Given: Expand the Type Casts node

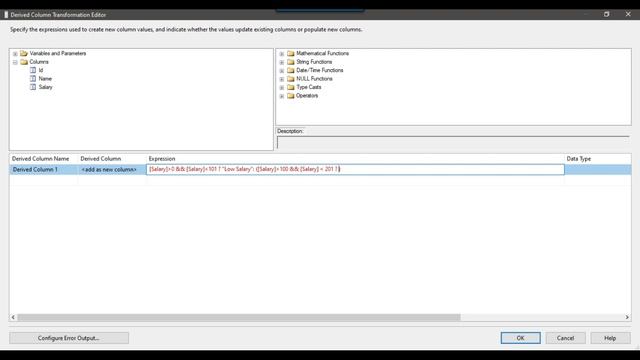Looking at the screenshot, I should tap(282, 88).
